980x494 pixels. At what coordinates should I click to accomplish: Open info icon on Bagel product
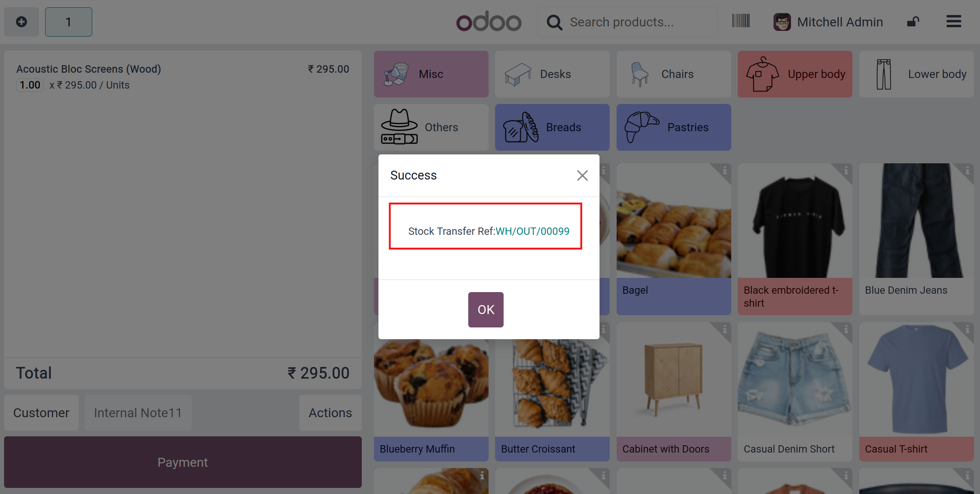pyautogui.click(x=725, y=170)
